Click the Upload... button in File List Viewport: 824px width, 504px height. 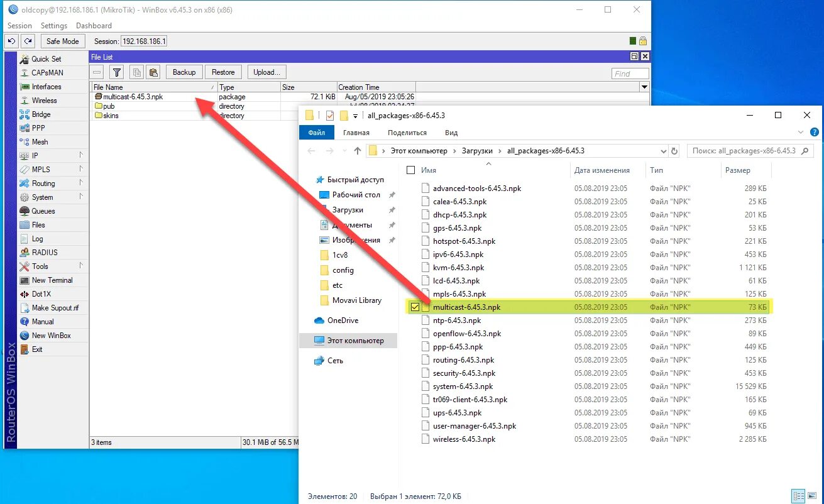click(267, 72)
